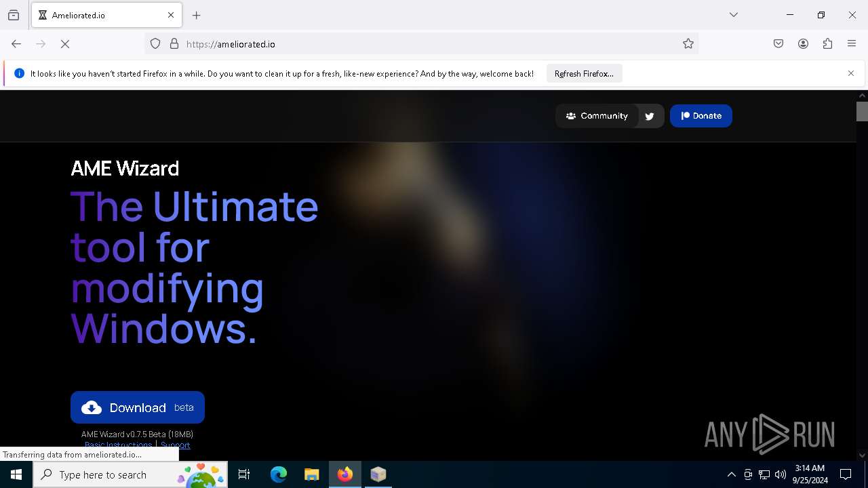Open Task View on the taskbar
Viewport: 868px width, 488px height.
click(x=244, y=474)
